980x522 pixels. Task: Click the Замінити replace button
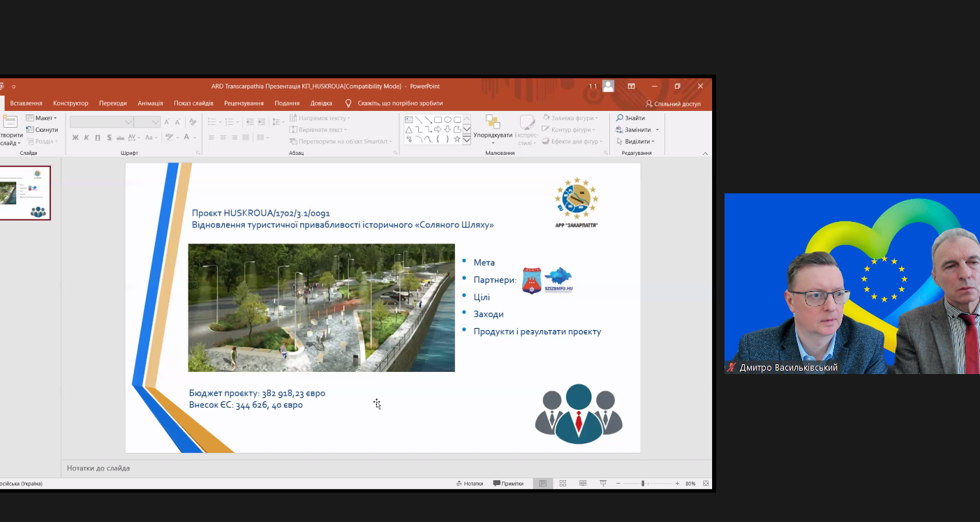(637, 130)
